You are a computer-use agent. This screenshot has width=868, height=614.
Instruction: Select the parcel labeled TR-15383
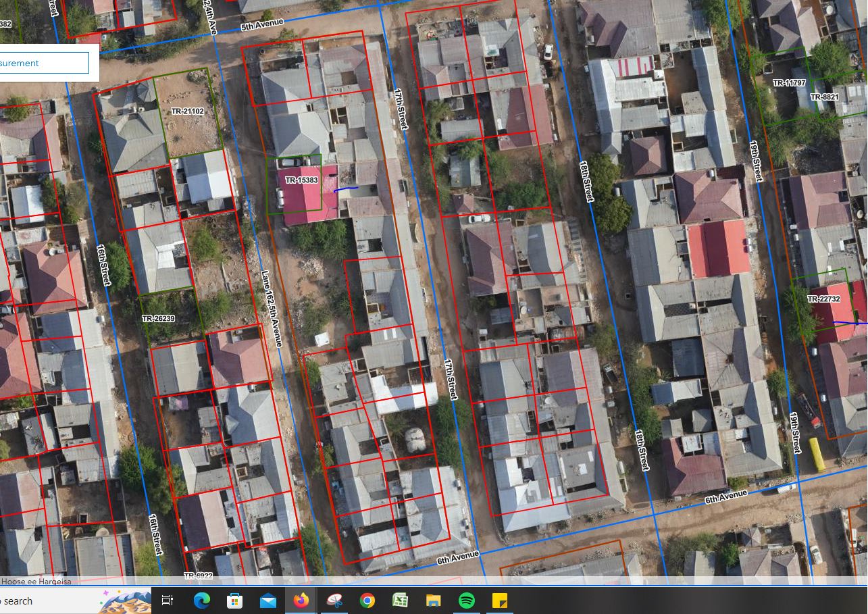301,180
